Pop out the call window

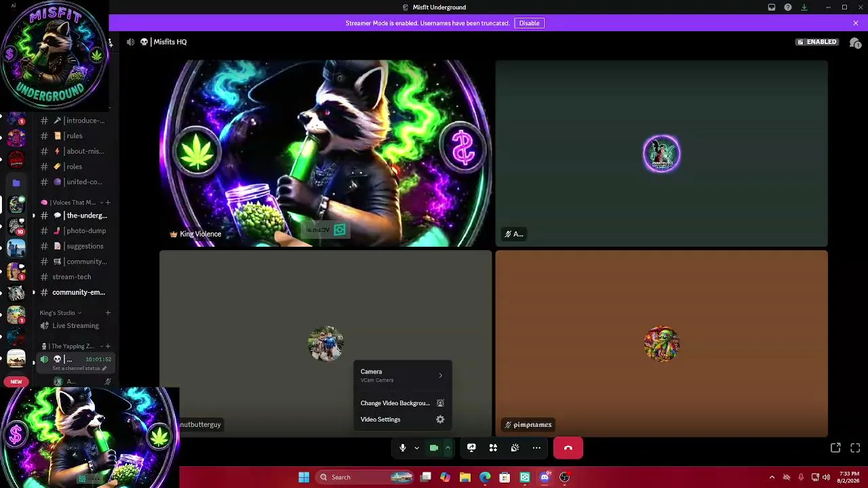pos(835,448)
